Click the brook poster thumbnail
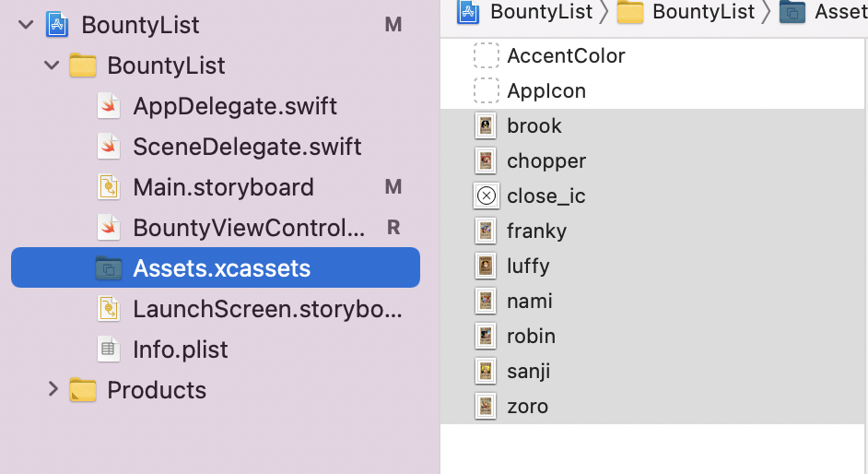This screenshot has width=868, height=474. pyautogui.click(x=486, y=126)
